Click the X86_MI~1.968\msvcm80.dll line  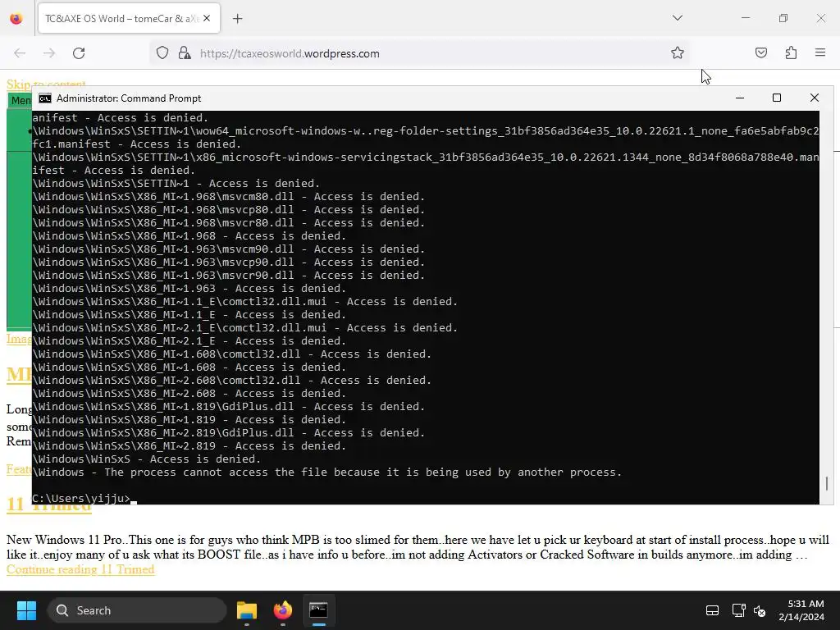(x=228, y=197)
